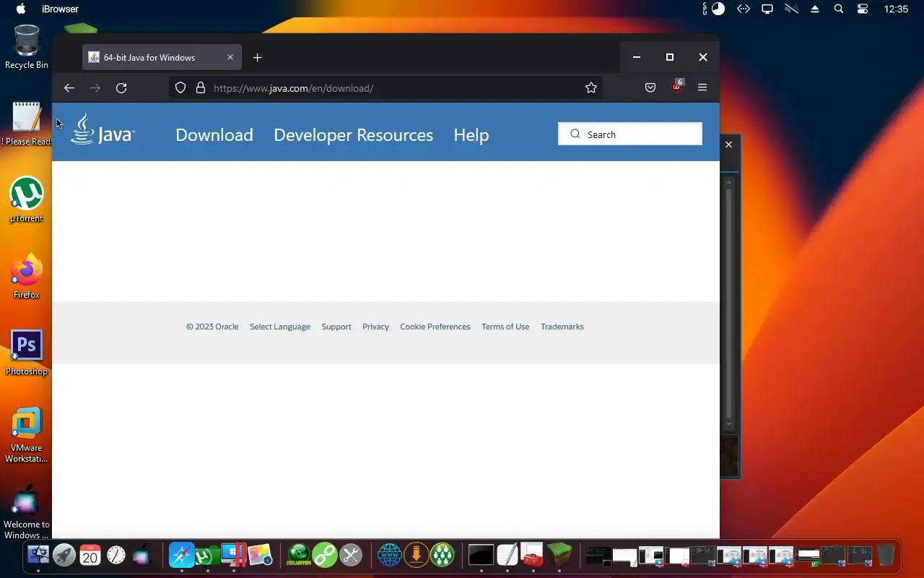Image resolution: width=924 pixels, height=578 pixels.
Task: Close the background window behind the browser
Action: point(729,144)
